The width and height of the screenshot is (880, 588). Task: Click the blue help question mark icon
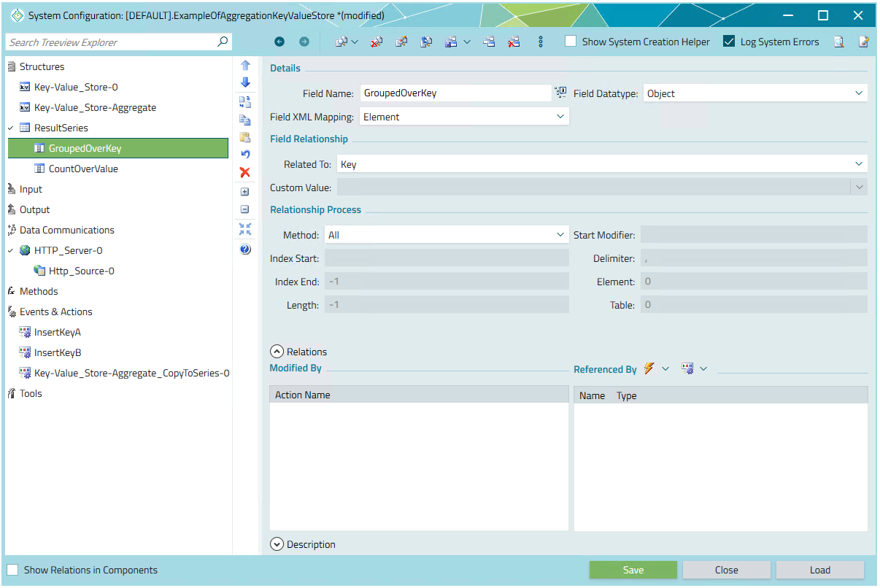coord(245,249)
